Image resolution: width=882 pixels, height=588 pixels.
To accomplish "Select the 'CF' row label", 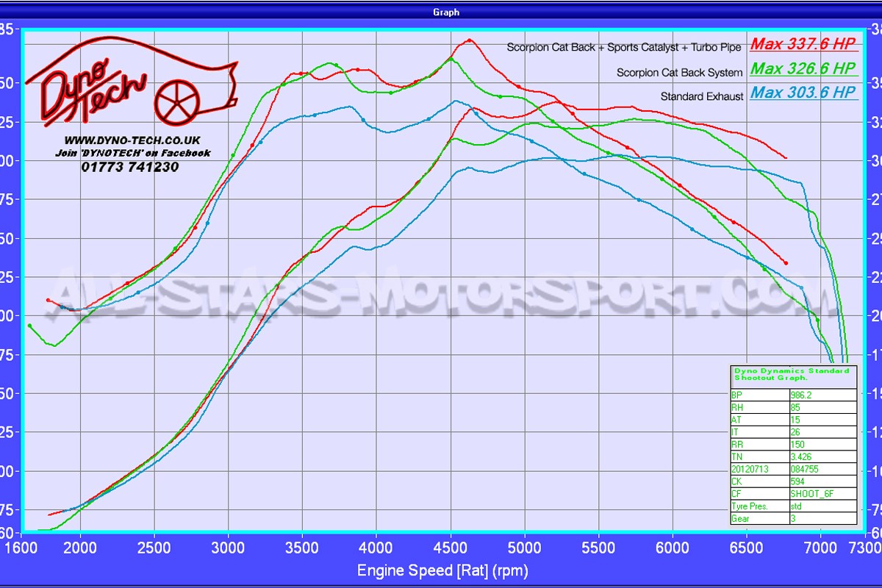I will (x=759, y=494).
